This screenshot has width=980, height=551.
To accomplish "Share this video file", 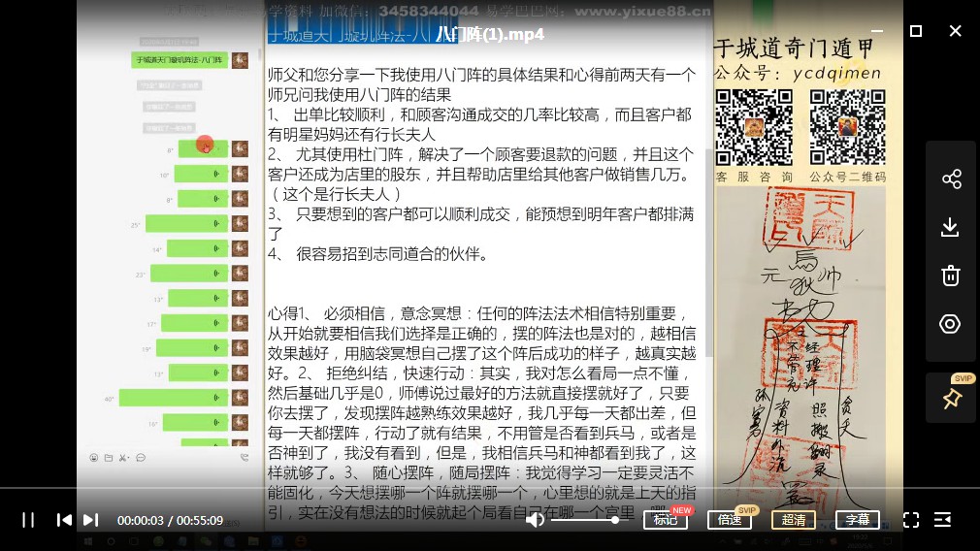I will click(951, 178).
